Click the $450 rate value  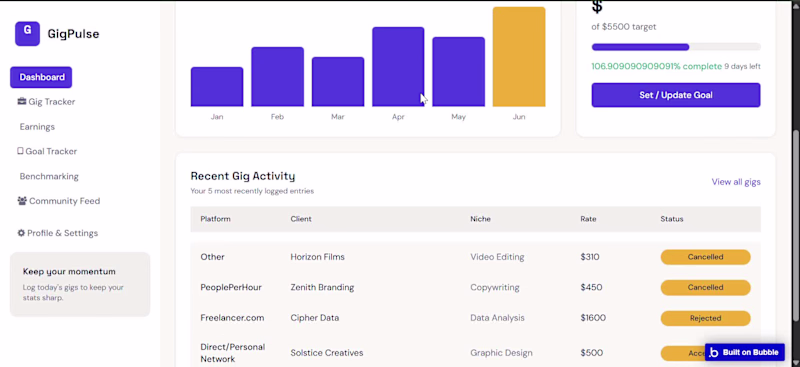click(x=591, y=287)
